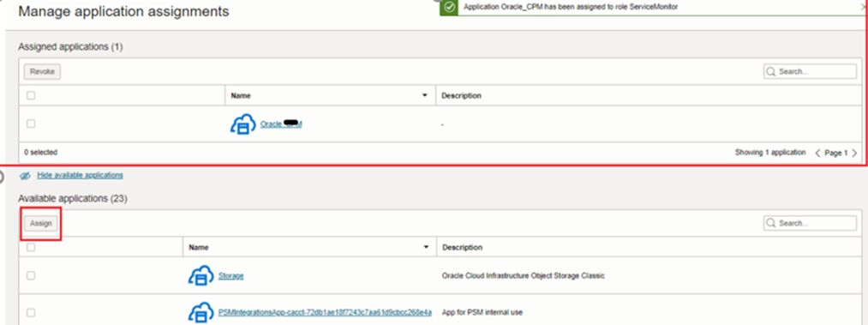
Task: Open the PSMIntegrationsApp-cacct application link
Action: pos(326,312)
